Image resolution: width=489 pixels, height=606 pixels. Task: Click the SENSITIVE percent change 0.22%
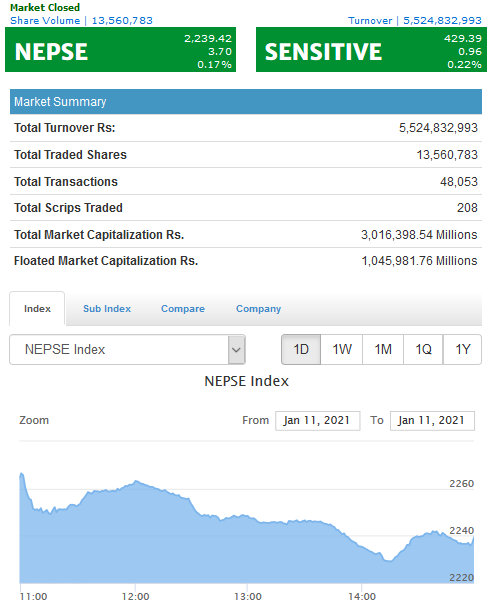click(465, 65)
